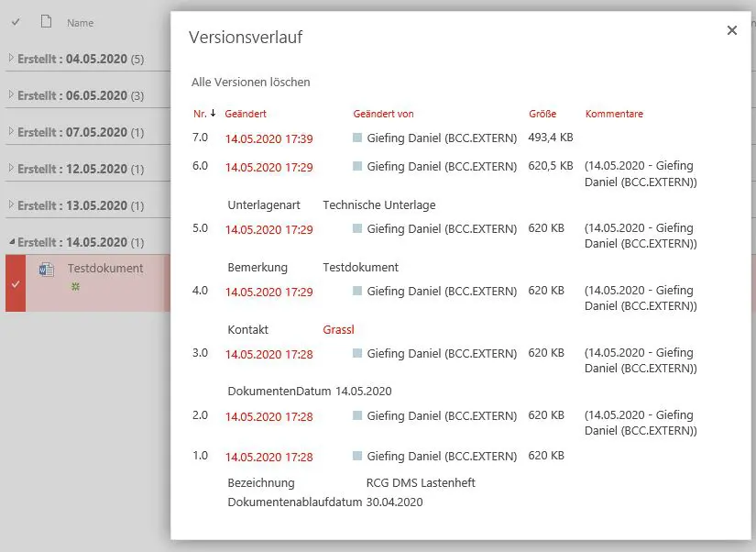Toggle the select-all checkmark in list header
The image size is (756, 552).
coord(16,22)
